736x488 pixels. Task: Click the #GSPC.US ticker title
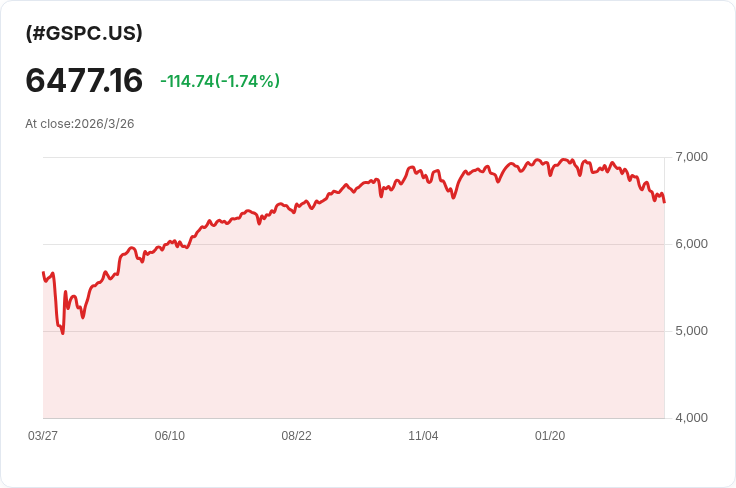click(x=84, y=33)
